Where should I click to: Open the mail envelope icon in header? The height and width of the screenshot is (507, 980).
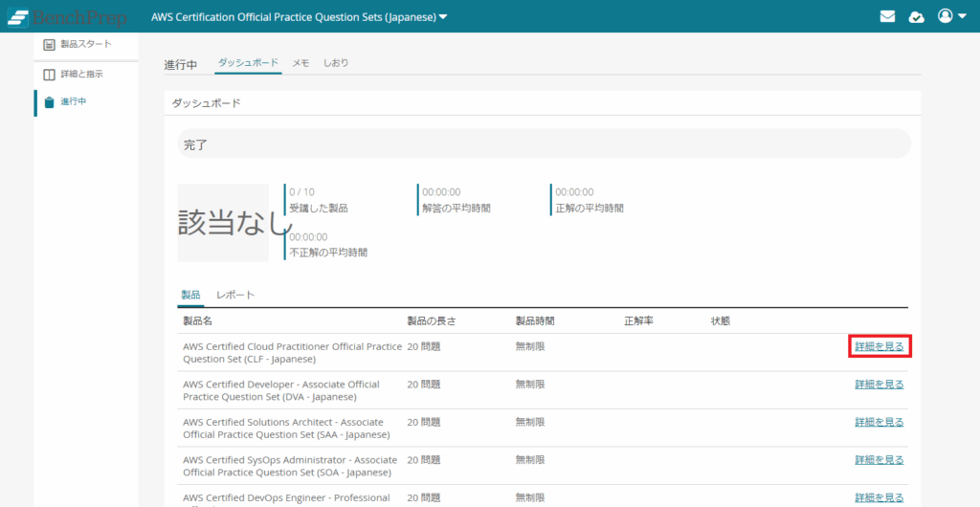(x=887, y=16)
